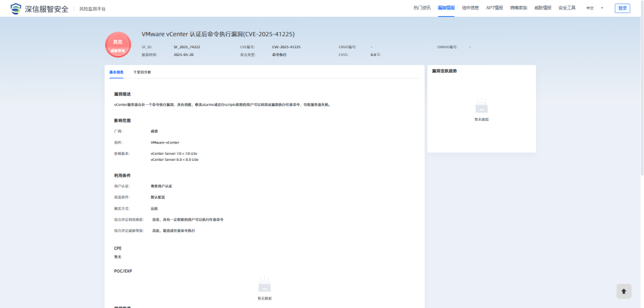Open the 组件信息 nav item
644x308 pixels.
coord(470,8)
